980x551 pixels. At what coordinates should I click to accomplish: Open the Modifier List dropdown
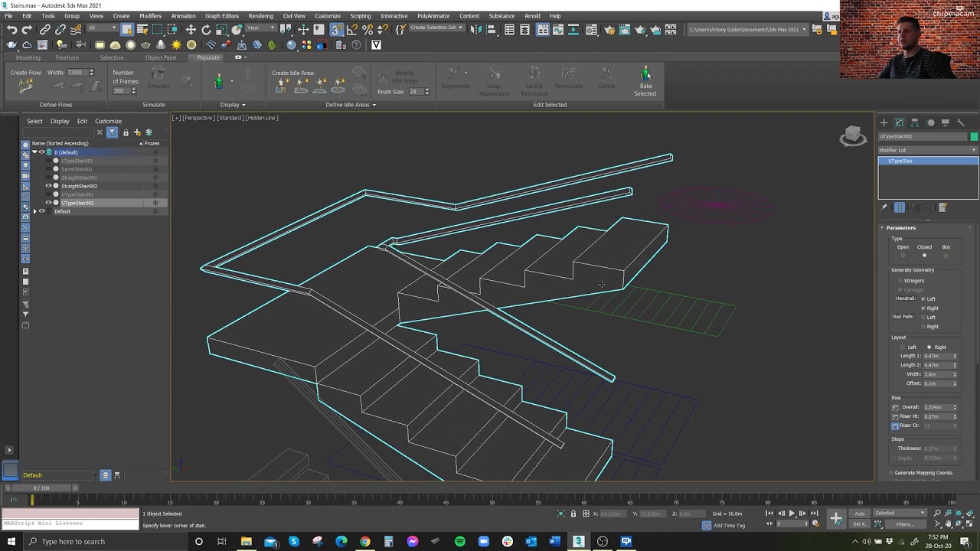click(x=928, y=150)
